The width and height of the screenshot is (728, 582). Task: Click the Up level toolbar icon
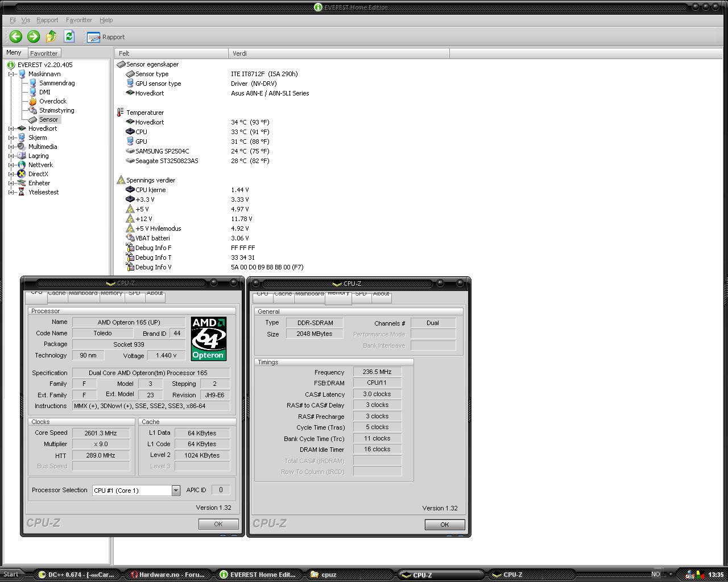point(51,36)
